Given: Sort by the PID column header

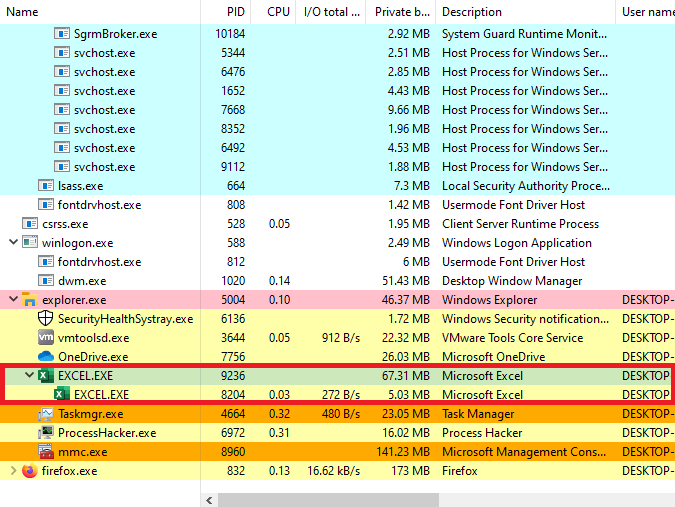Looking at the screenshot, I should [x=226, y=12].
